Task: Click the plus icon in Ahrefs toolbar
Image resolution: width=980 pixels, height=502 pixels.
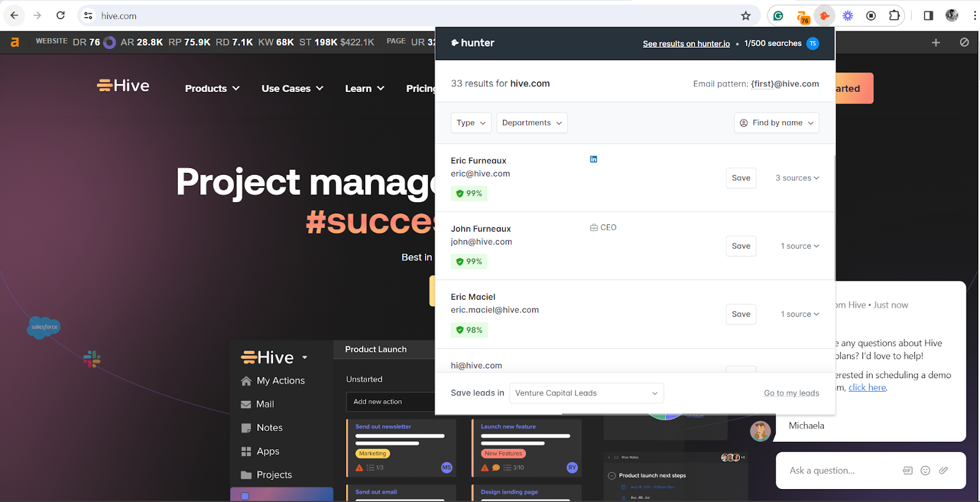Action: click(936, 42)
